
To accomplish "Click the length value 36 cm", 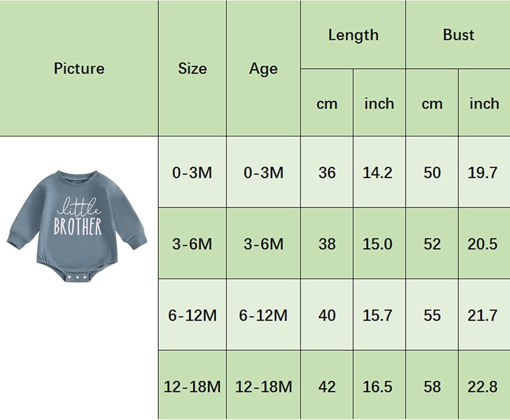I will click(327, 172).
